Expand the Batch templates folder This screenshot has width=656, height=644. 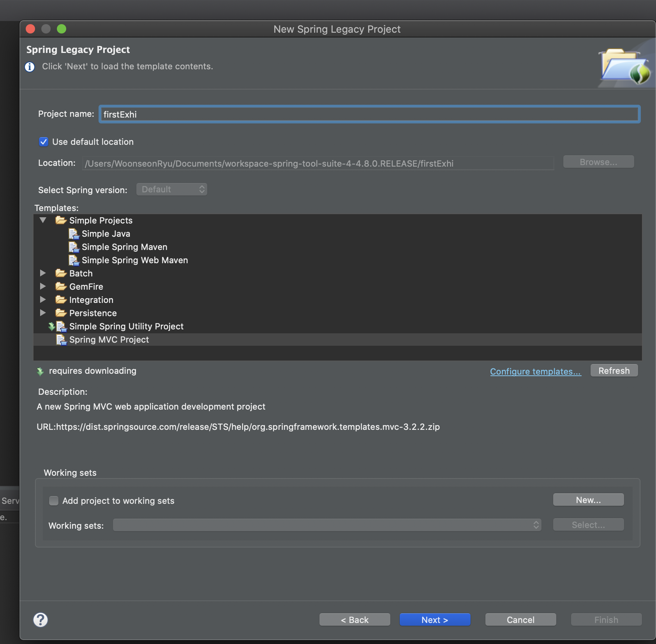[x=43, y=273]
